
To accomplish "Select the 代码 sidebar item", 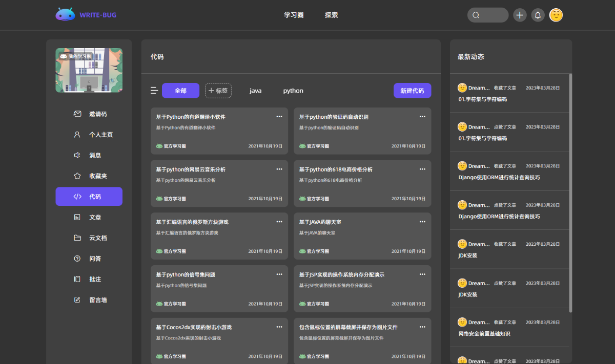I will tap(89, 197).
